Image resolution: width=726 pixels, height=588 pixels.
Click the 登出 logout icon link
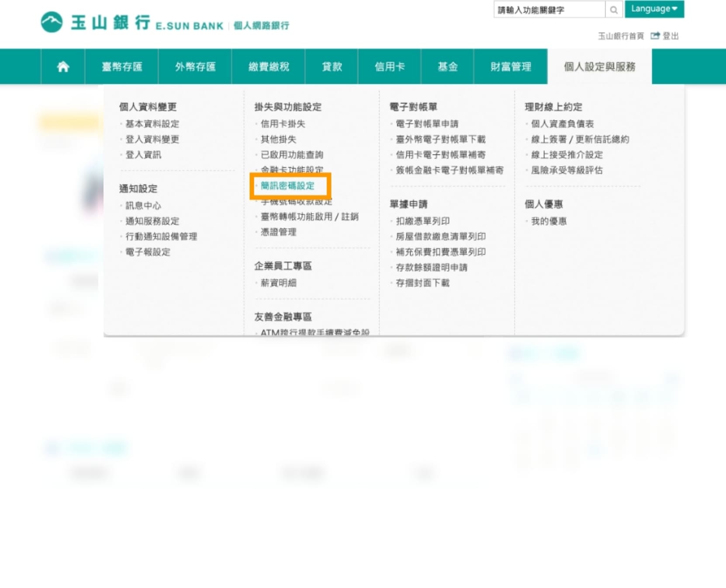[665, 36]
